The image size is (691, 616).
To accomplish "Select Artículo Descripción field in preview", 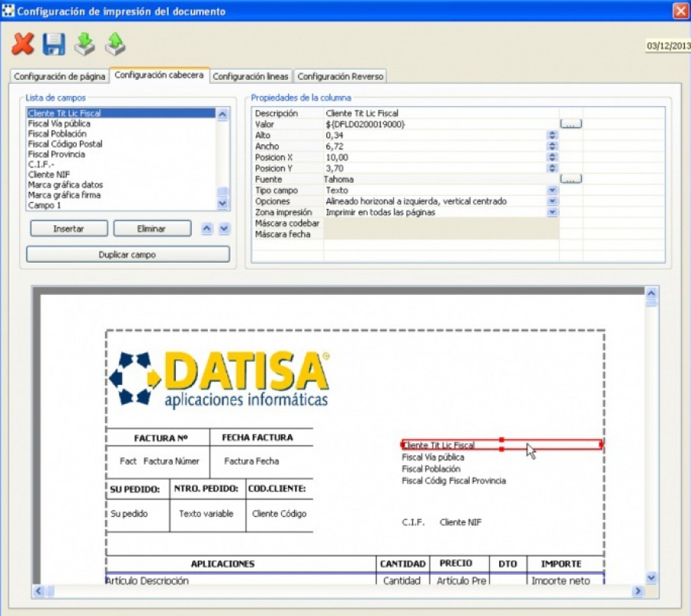I will pos(147,580).
